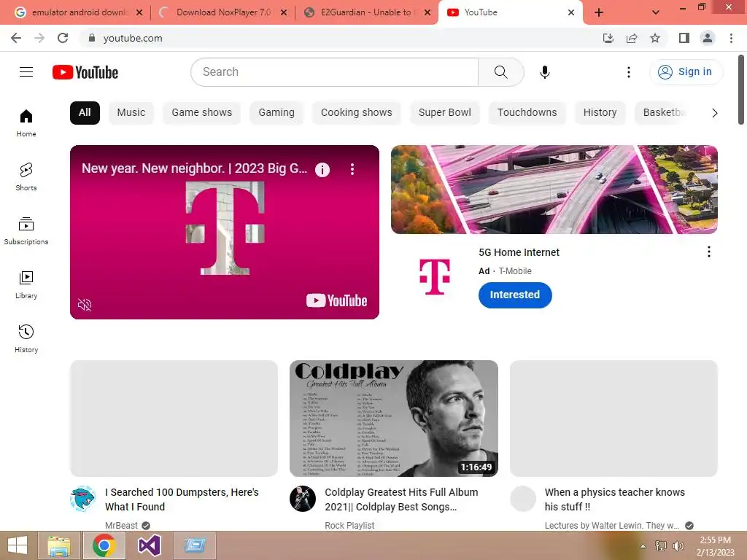Start voice search with microphone icon
Viewport: 747px width, 560px height.
click(x=544, y=72)
